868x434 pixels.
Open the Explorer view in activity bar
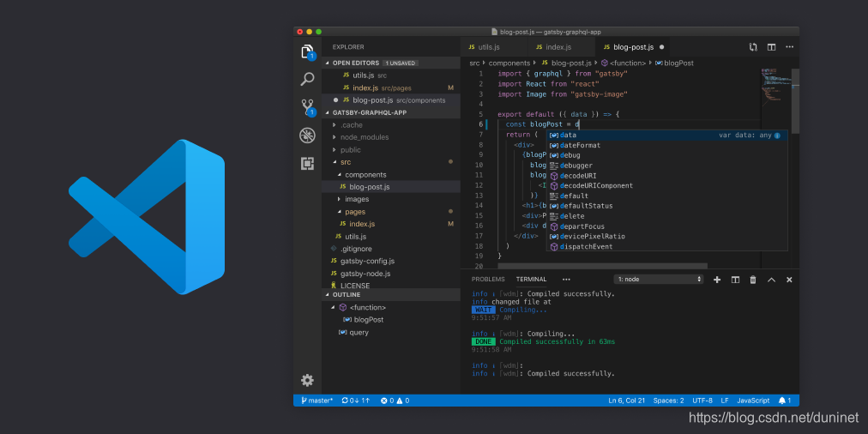(307, 52)
